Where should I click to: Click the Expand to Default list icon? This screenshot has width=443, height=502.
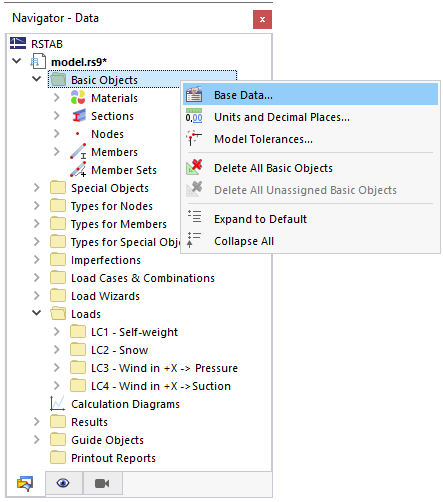coord(194,216)
